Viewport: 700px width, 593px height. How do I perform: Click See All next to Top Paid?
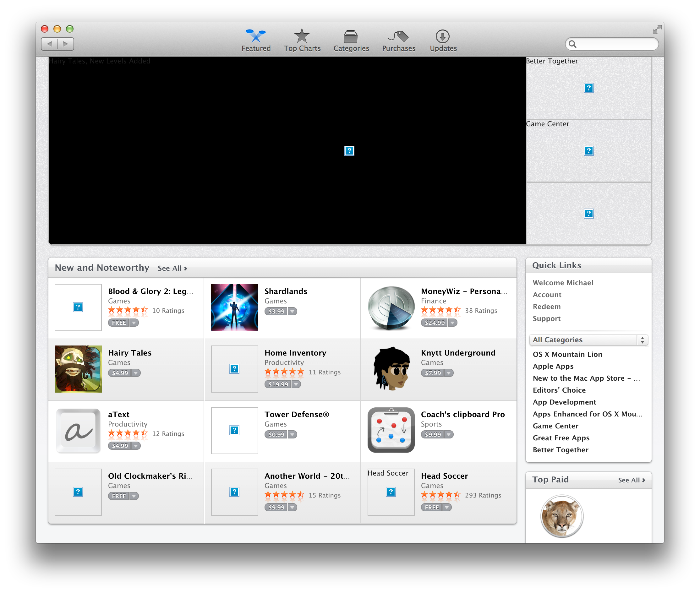[x=632, y=480]
